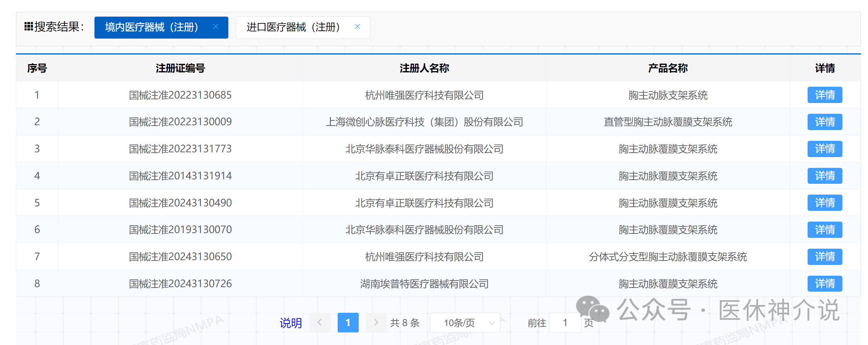868x345 pixels.
Task: Open 详情 for 国械注准20223131773
Action: click(825, 149)
